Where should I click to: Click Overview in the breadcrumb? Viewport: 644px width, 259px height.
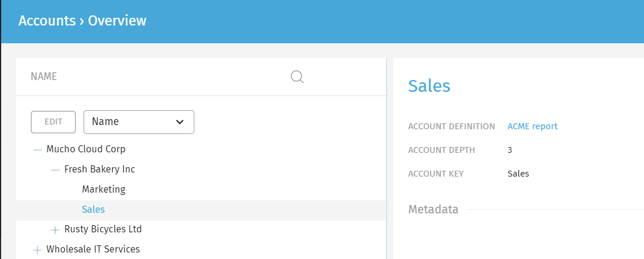pyautogui.click(x=117, y=21)
